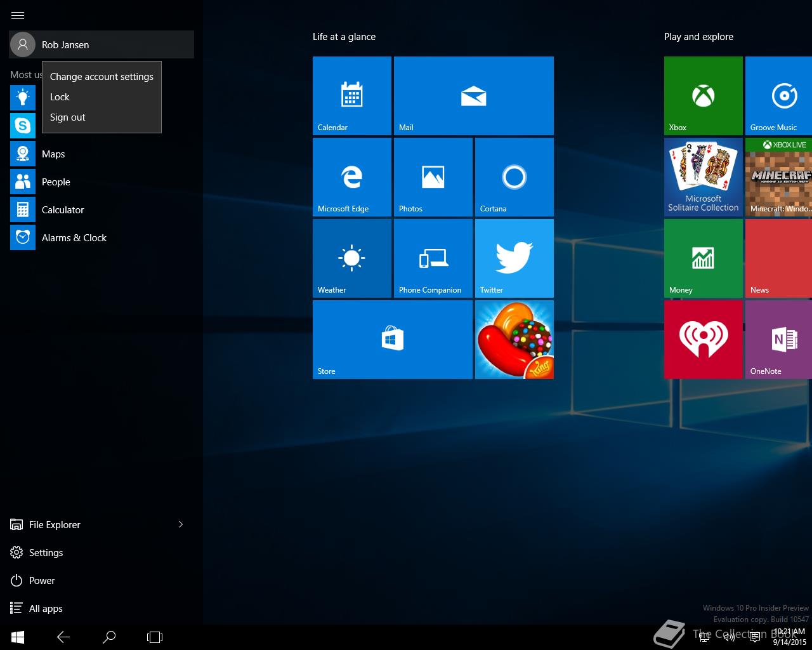The height and width of the screenshot is (650, 812).
Task: Open the hamburger menu at top left
Action: pos(18,15)
